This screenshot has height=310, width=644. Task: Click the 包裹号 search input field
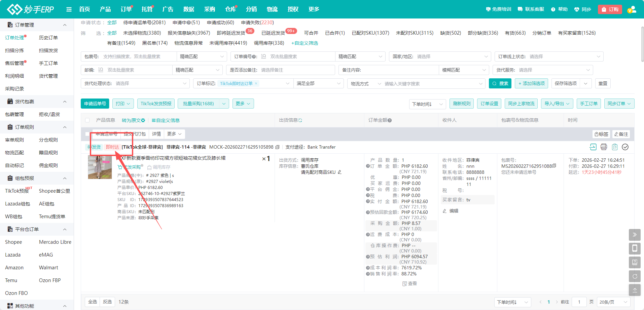[x=138, y=56]
